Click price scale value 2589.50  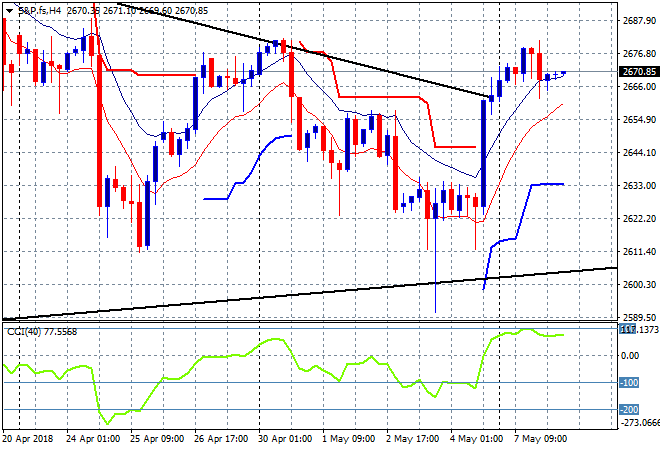[639, 317]
